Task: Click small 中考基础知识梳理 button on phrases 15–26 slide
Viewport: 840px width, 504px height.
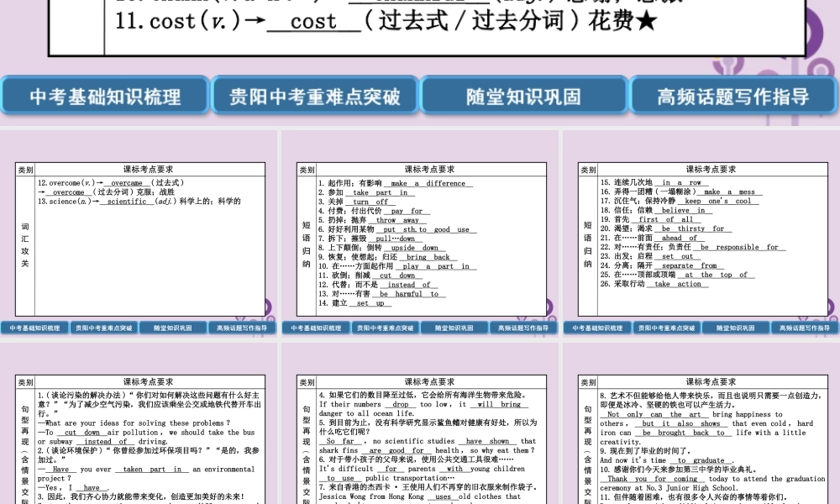Action: (x=597, y=328)
